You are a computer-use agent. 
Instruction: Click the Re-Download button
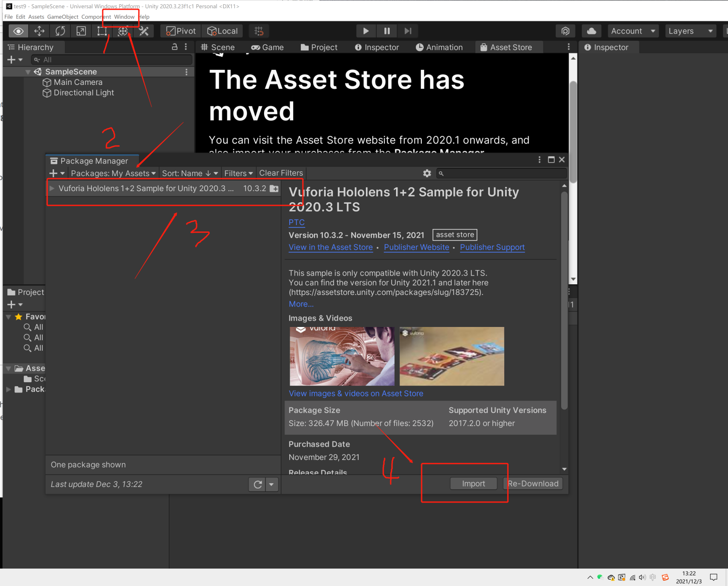click(533, 484)
